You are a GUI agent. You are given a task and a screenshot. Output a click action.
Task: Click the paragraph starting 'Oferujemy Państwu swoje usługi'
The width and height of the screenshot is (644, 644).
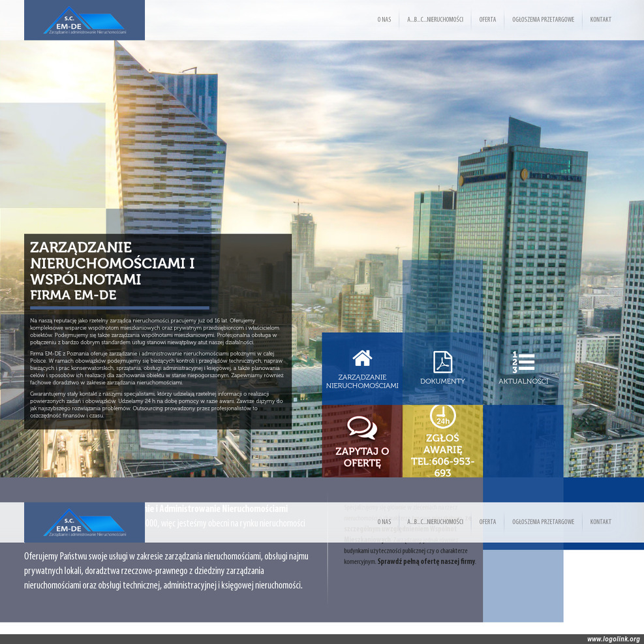click(x=166, y=570)
